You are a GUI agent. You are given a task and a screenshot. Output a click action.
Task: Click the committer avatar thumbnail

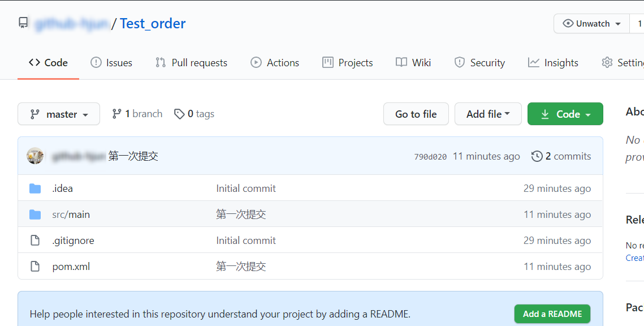(x=35, y=156)
